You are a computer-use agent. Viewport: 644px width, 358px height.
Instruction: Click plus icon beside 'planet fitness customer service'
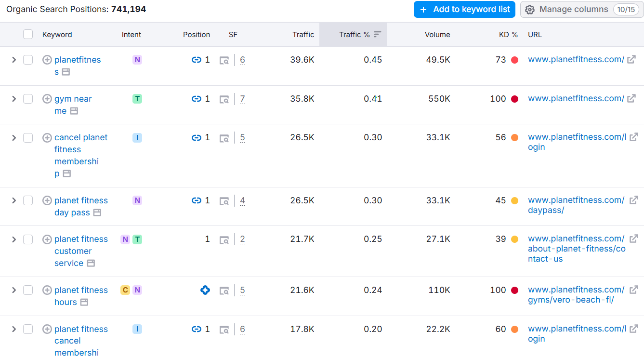tap(47, 239)
